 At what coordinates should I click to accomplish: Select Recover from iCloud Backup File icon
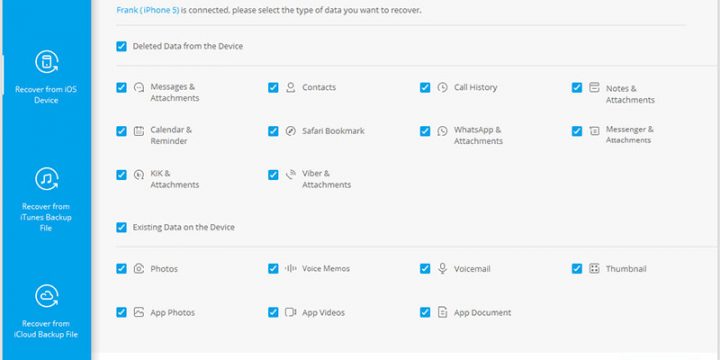pos(46,296)
